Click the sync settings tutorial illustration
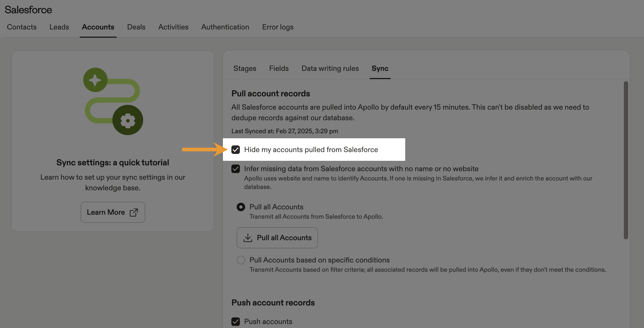The image size is (644, 328). point(113,101)
